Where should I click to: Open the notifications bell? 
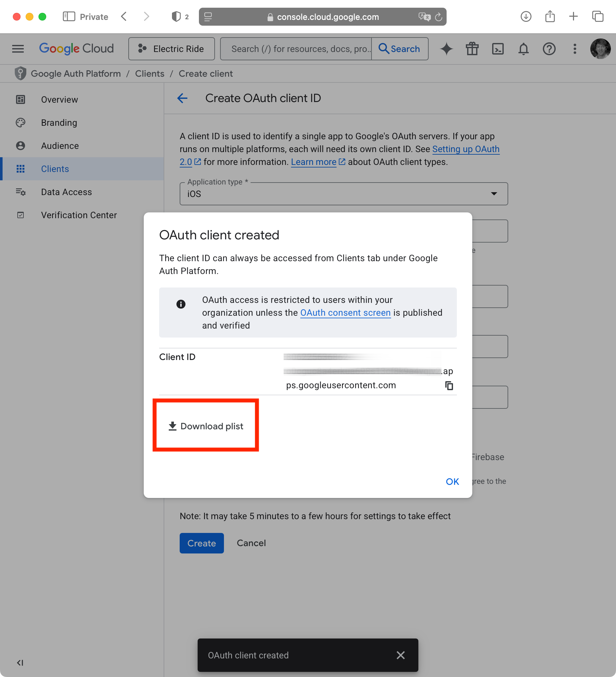click(x=523, y=49)
